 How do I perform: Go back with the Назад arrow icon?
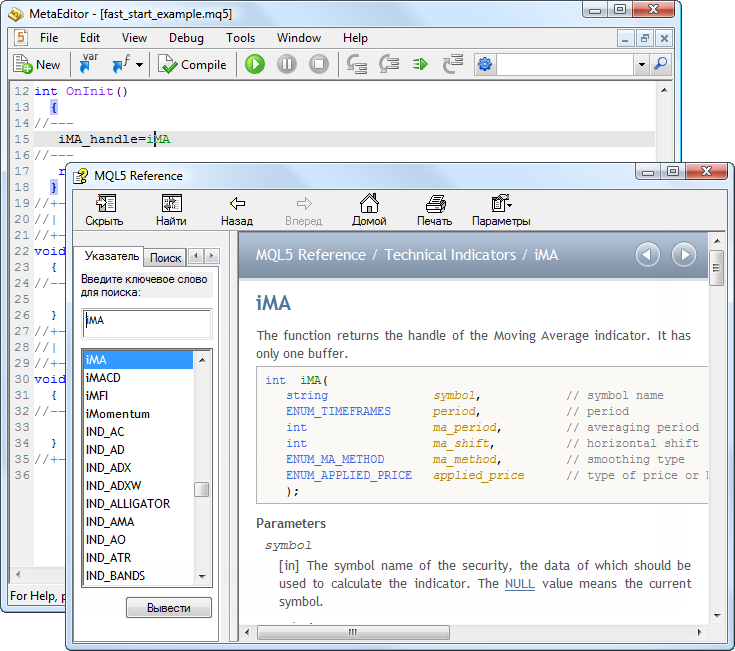click(x=237, y=210)
